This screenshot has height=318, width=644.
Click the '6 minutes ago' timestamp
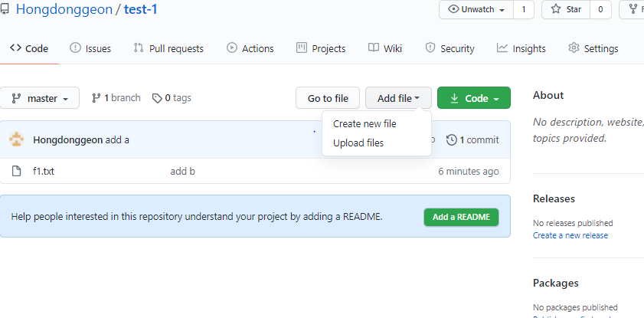point(469,171)
